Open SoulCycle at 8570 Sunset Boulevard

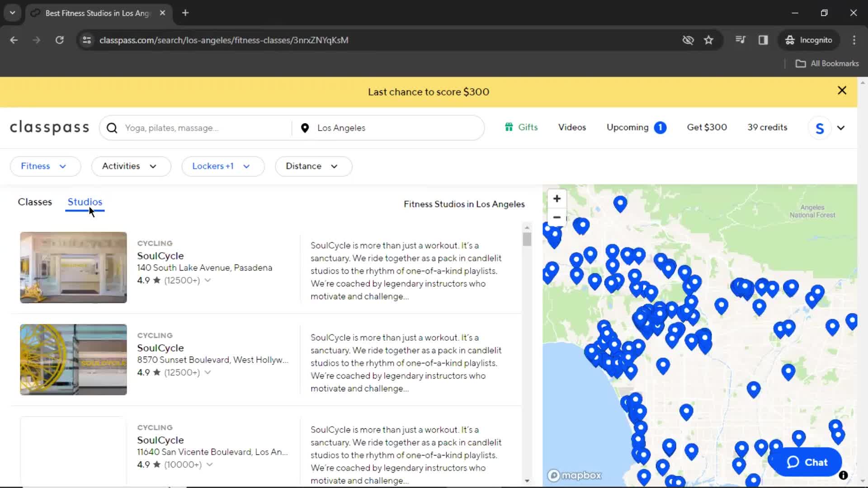click(160, 348)
